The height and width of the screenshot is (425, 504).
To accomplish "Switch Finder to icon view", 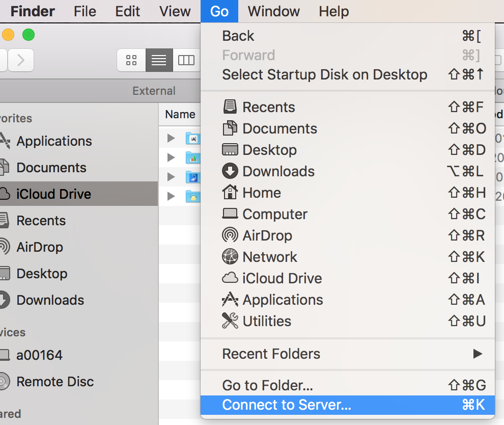I will click(x=131, y=60).
